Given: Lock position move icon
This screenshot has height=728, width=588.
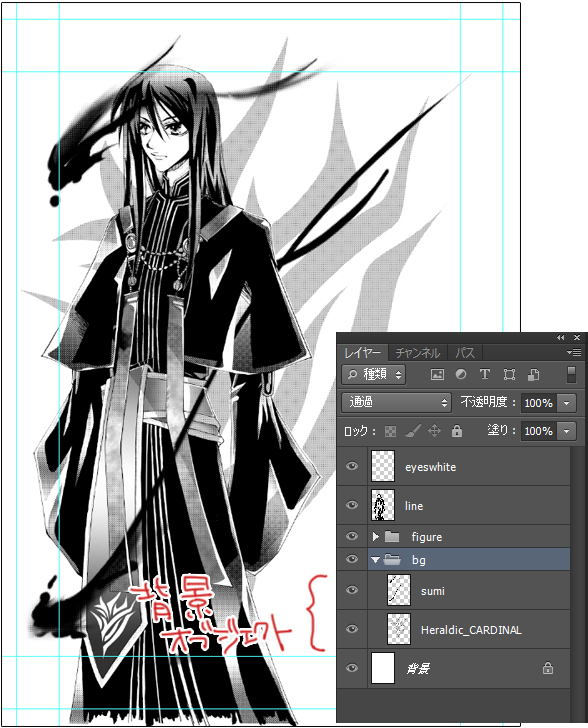Looking at the screenshot, I should click(x=434, y=431).
